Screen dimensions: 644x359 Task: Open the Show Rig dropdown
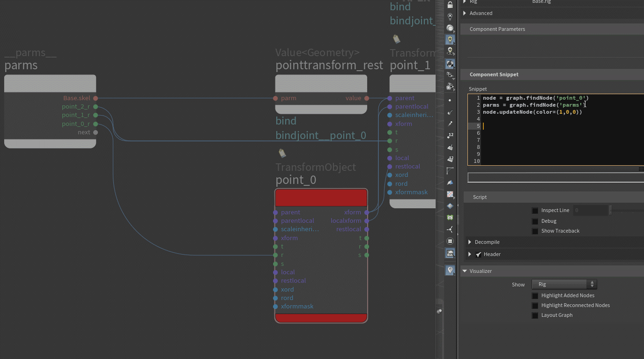(x=564, y=285)
